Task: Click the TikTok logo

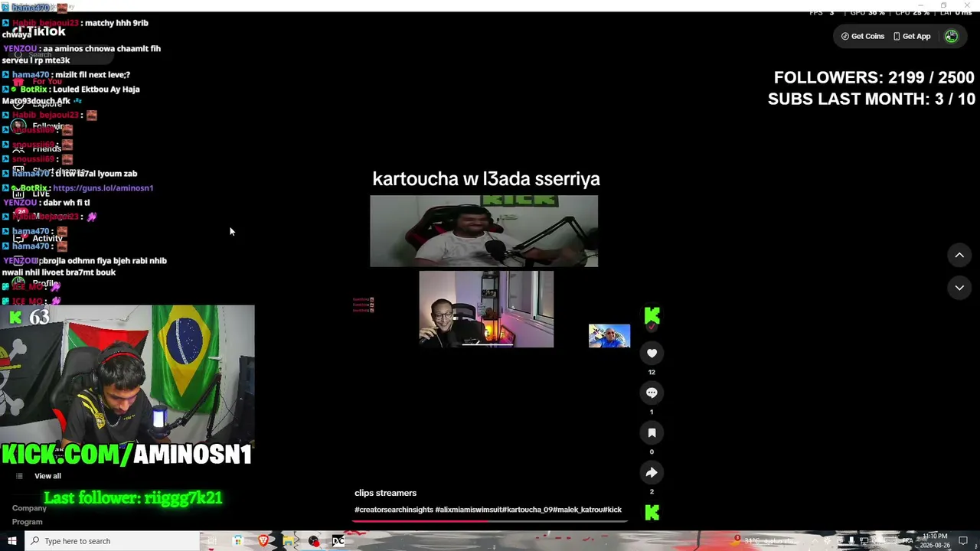Action: (x=38, y=31)
